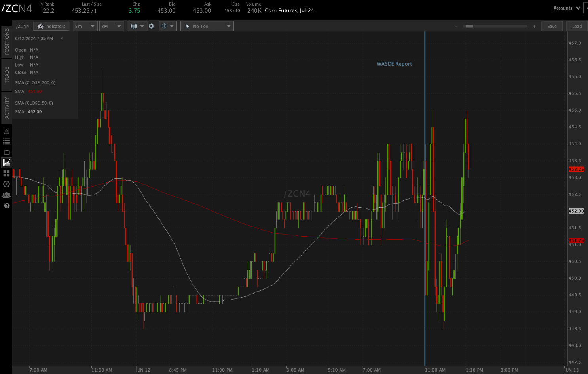This screenshot has height=374, width=588.
Task: Click the /ZCN4 chart symbol label
Action: click(x=23, y=26)
